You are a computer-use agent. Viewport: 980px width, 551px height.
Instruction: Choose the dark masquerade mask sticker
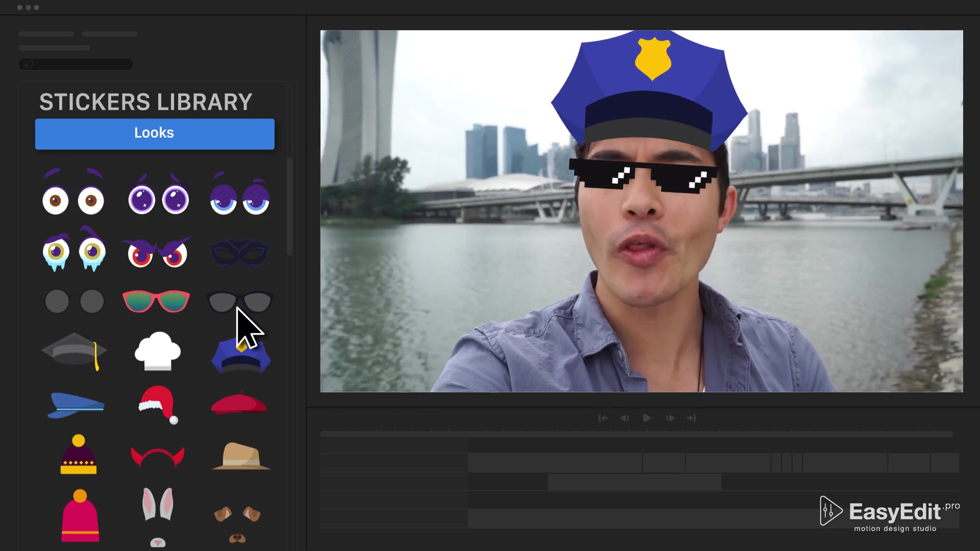point(239,253)
